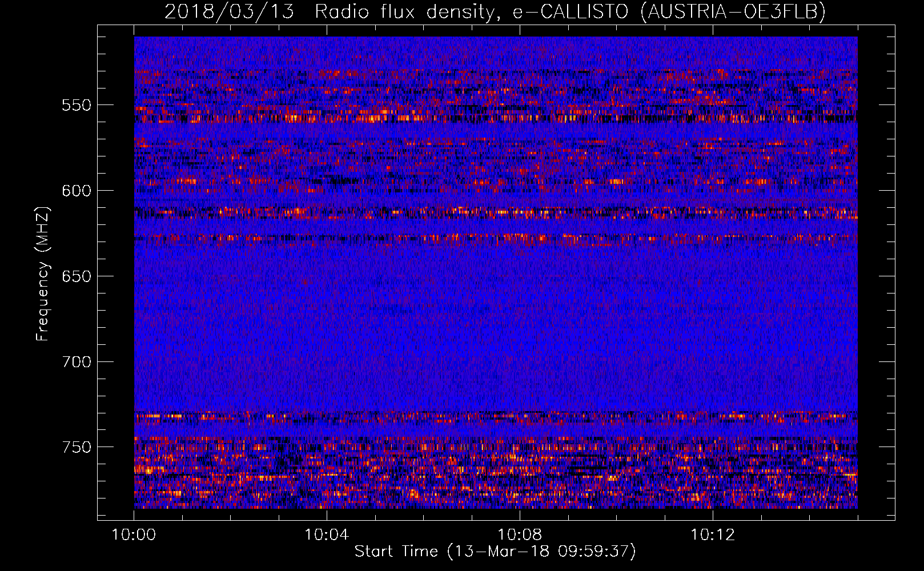Image resolution: width=924 pixels, height=571 pixels.
Task: Click the '650' frequency tick label
Action: pos(77,276)
